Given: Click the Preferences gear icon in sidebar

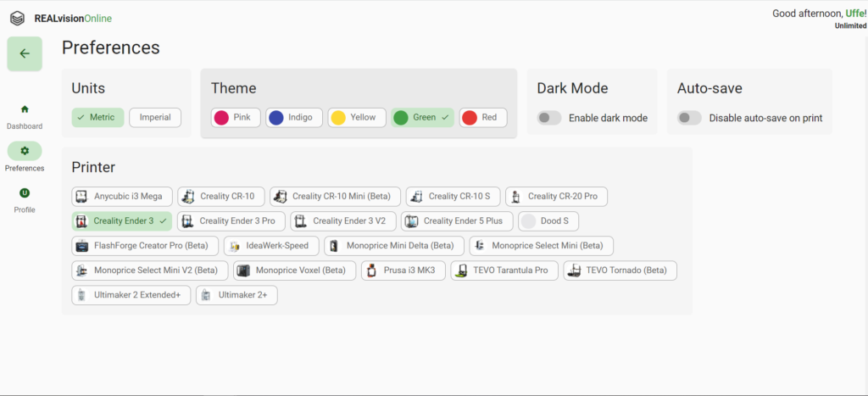Looking at the screenshot, I should pos(25,151).
